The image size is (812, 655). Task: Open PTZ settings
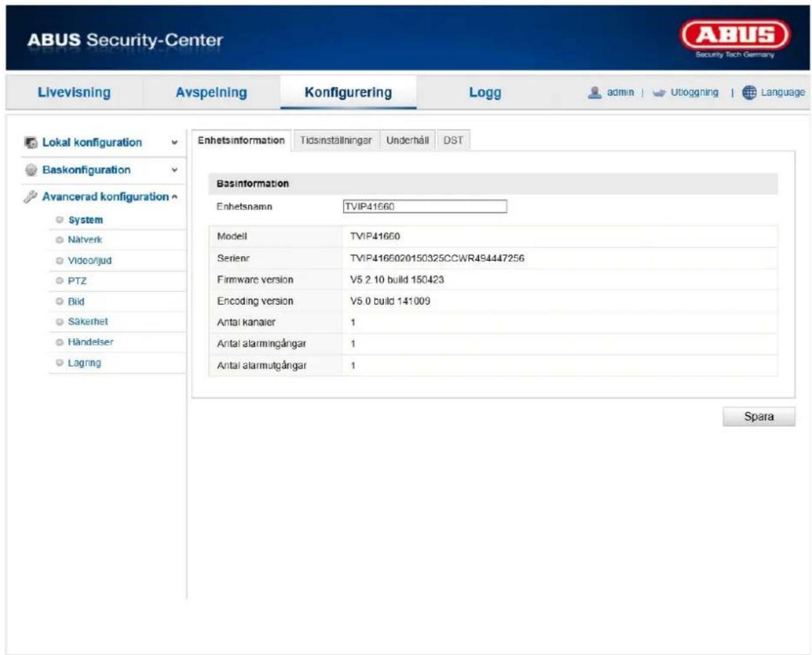(x=77, y=281)
